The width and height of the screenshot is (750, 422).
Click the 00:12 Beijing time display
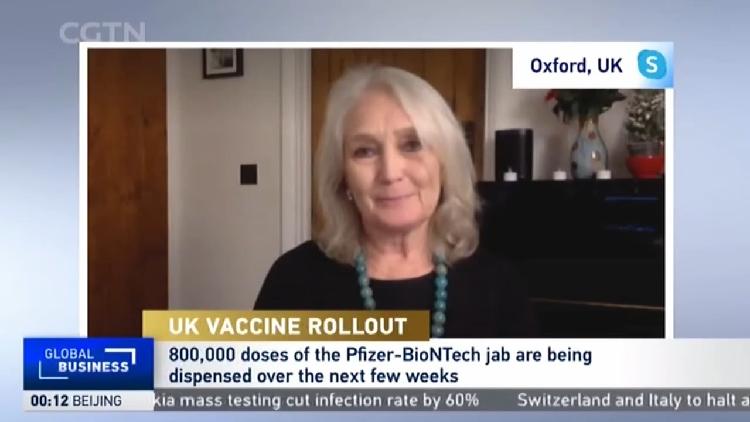click(76, 401)
